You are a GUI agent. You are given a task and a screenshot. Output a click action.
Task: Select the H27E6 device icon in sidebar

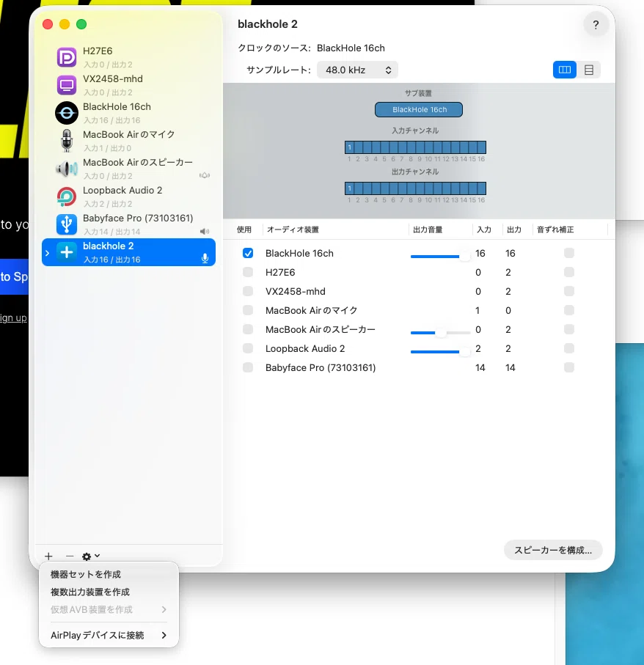click(67, 57)
